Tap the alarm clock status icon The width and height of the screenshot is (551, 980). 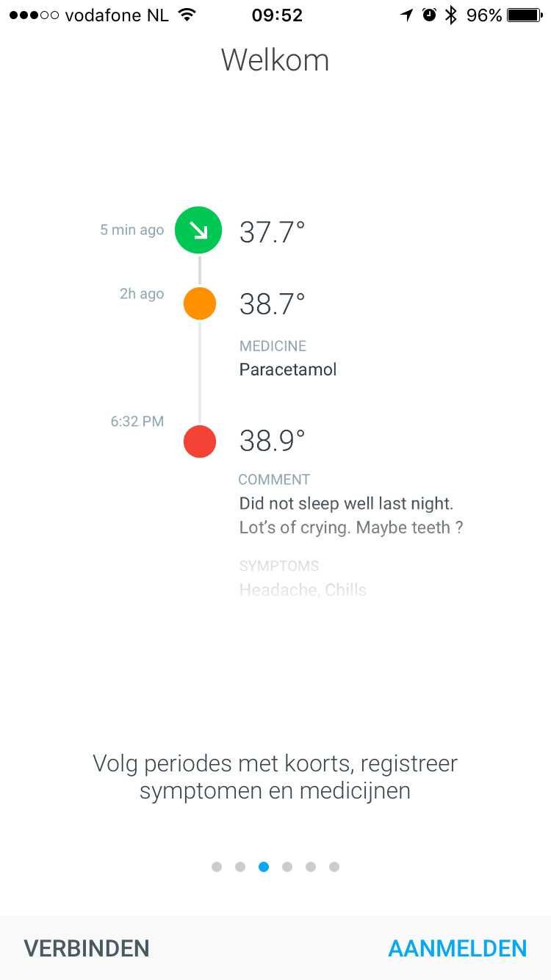(430, 15)
